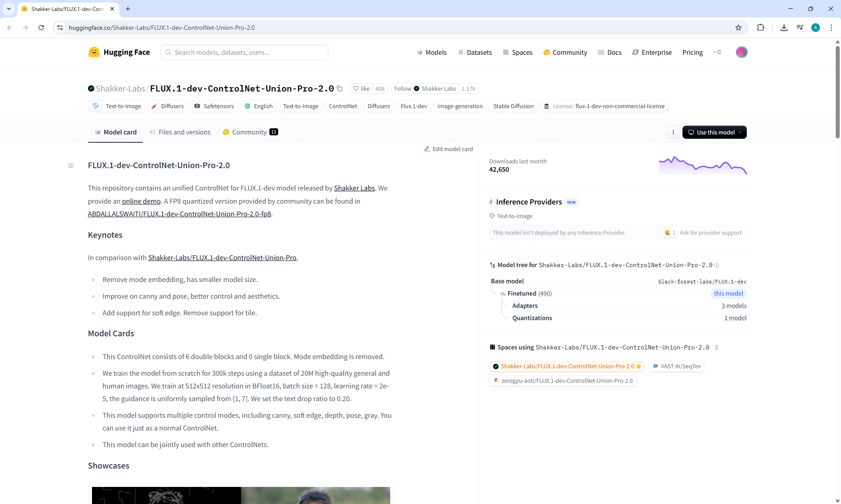Click the three-dot more options button
Viewport: 841px width, 504px height.
pyautogui.click(x=673, y=132)
